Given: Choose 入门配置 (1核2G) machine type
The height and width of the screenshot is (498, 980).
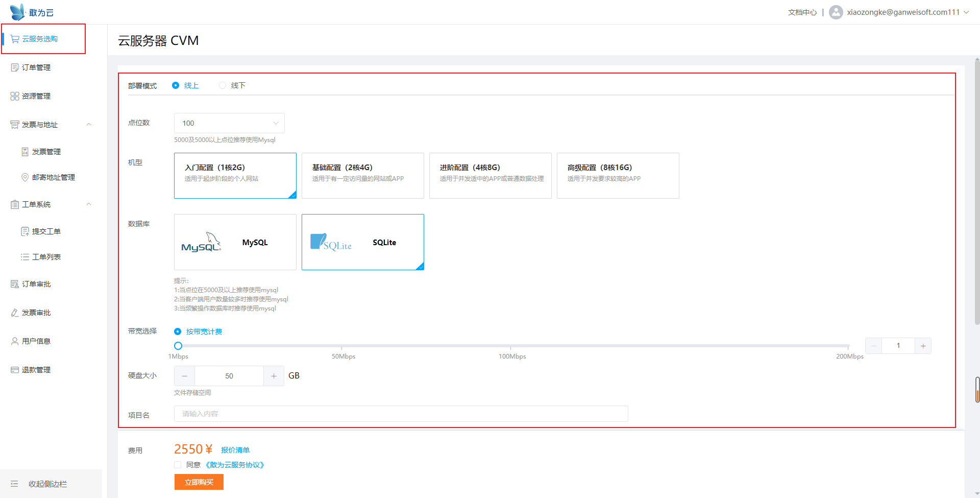Looking at the screenshot, I should coord(235,176).
